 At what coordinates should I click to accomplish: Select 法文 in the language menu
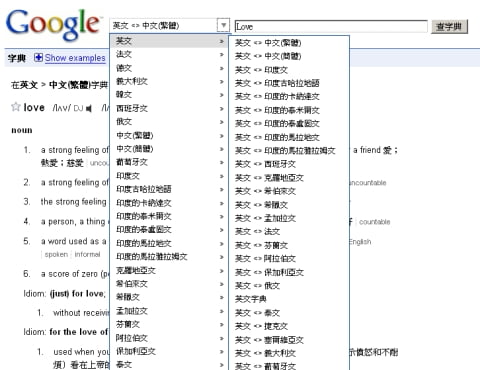click(x=169, y=54)
